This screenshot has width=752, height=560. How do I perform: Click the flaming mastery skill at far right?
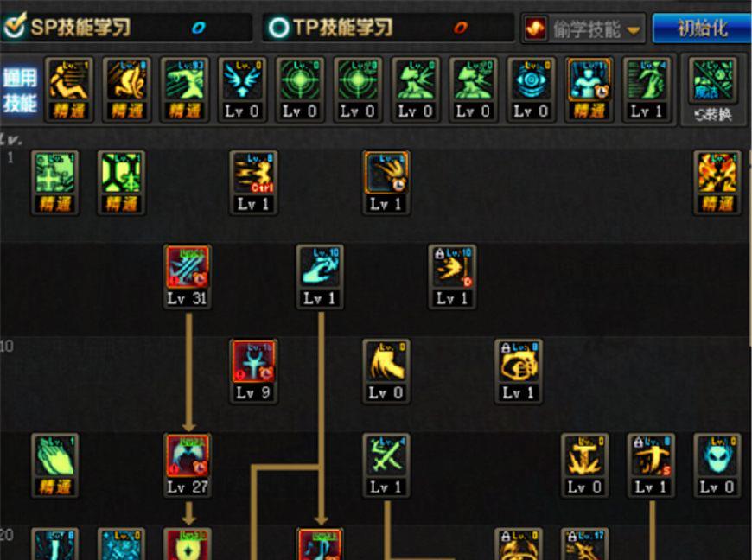tap(717, 181)
